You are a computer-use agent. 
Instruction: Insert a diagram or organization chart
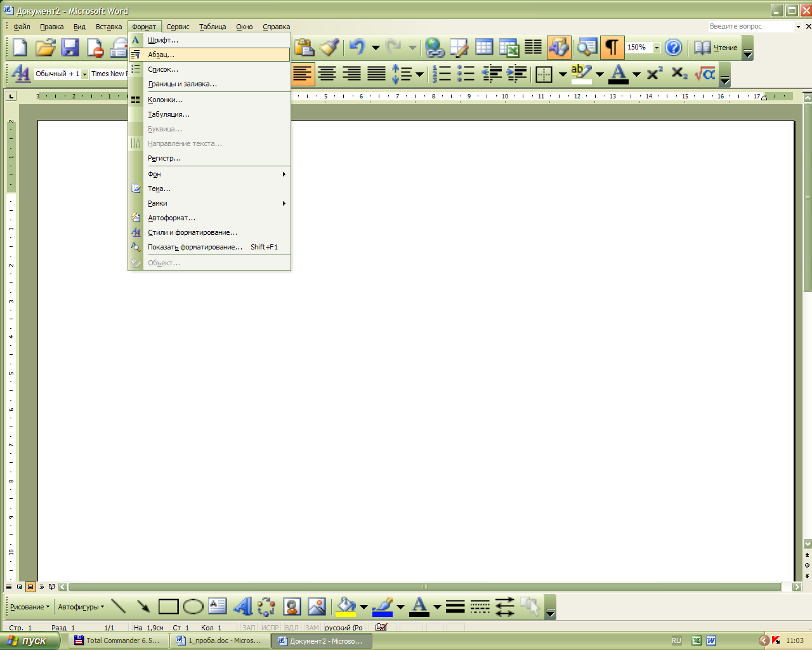pos(266,607)
